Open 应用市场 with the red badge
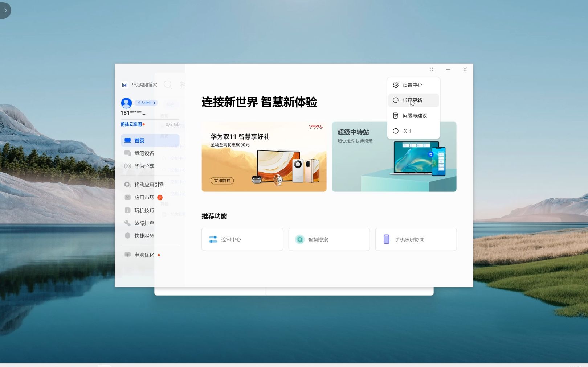The image size is (588, 367). (x=150, y=197)
